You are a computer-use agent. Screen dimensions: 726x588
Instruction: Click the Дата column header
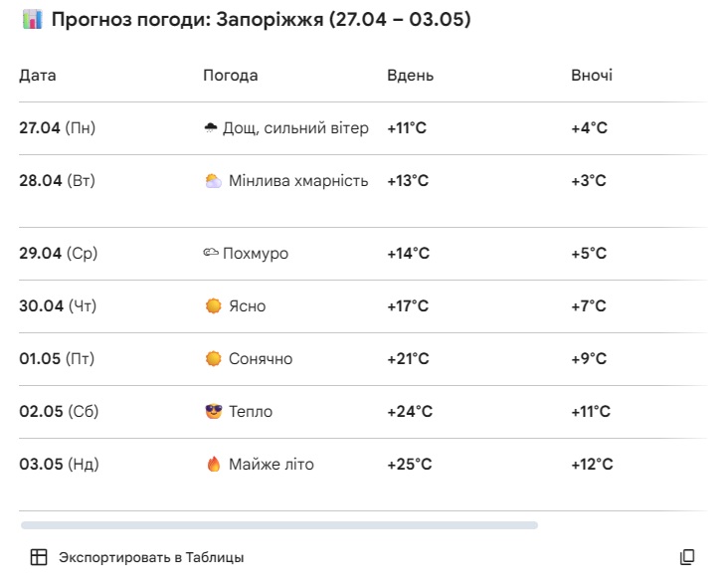[38, 76]
